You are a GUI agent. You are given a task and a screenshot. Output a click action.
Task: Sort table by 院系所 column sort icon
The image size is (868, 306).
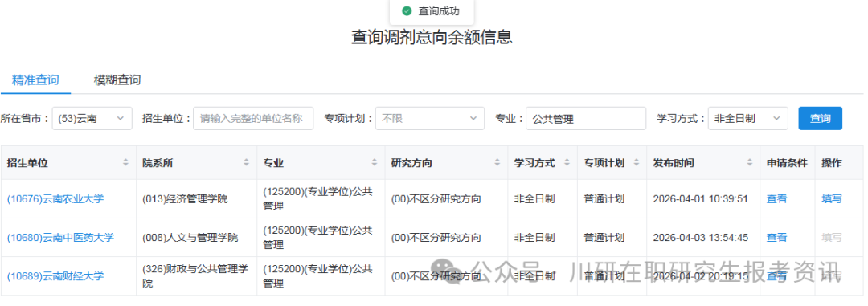point(246,163)
